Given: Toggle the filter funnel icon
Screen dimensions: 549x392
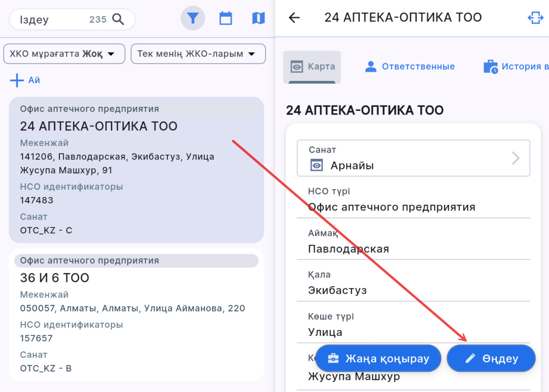Looking at the screenshot, I should pyautogui.click(x=193, y=18).
